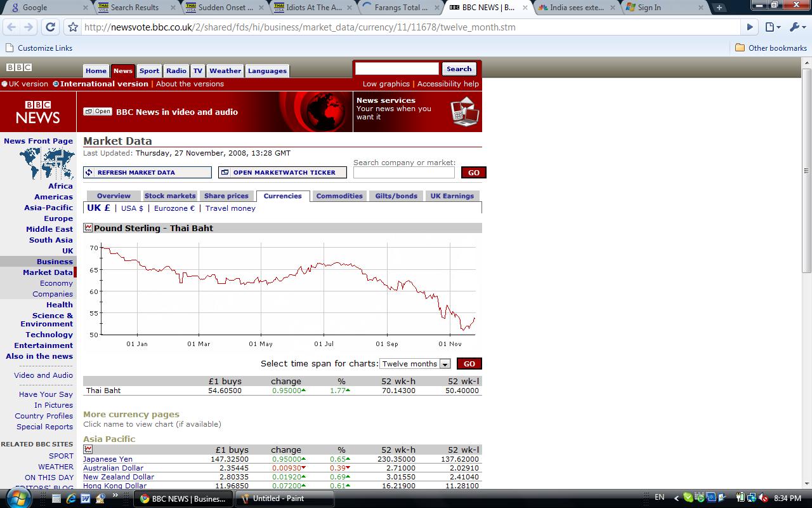Click GO next to company search

pyautogui.click(x=473, y=172)
